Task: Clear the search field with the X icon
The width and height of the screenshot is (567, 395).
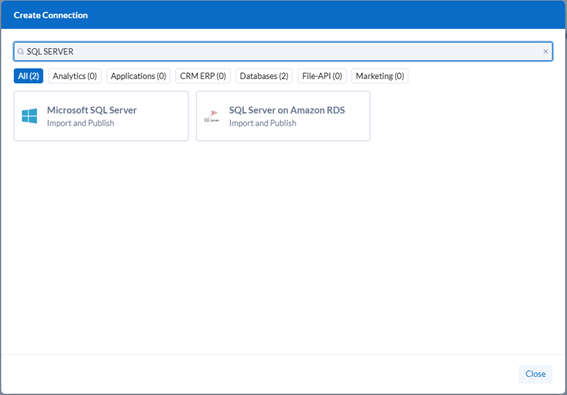Action: click(x=545, y=52)
